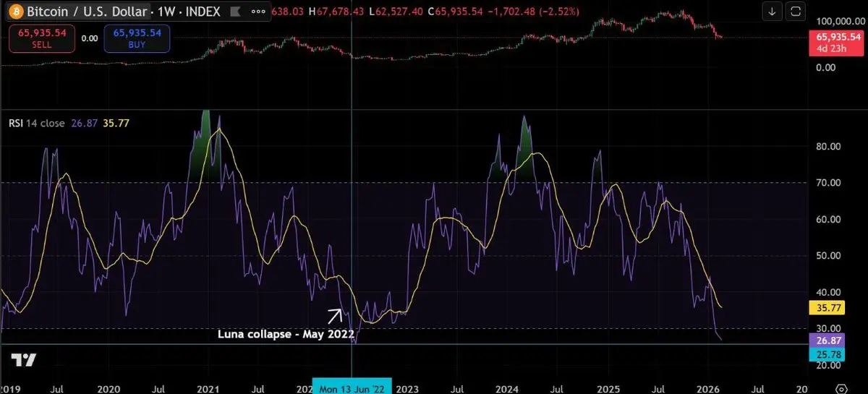Click the 0.00 label on the price axis
This screenshot has height=394, width=868.
click(825, 67)
